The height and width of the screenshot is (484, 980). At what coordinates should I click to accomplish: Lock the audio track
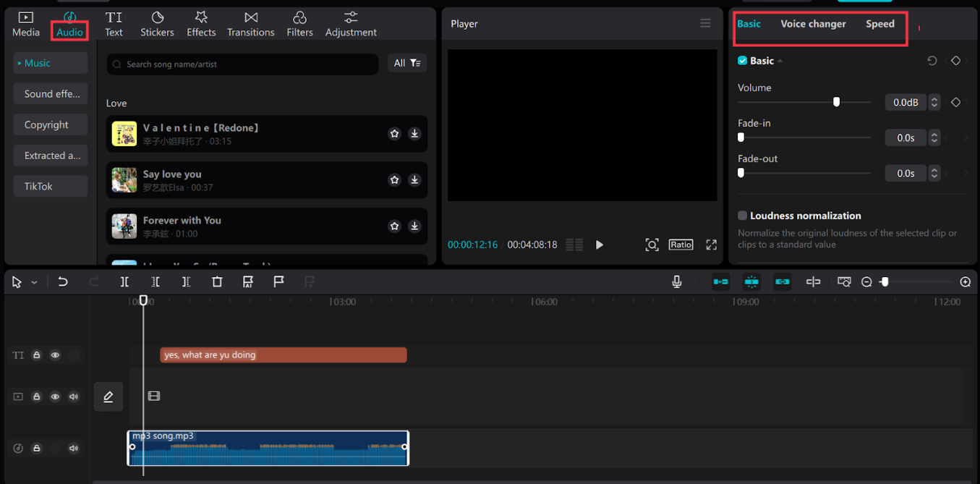(x=36, y=448)
